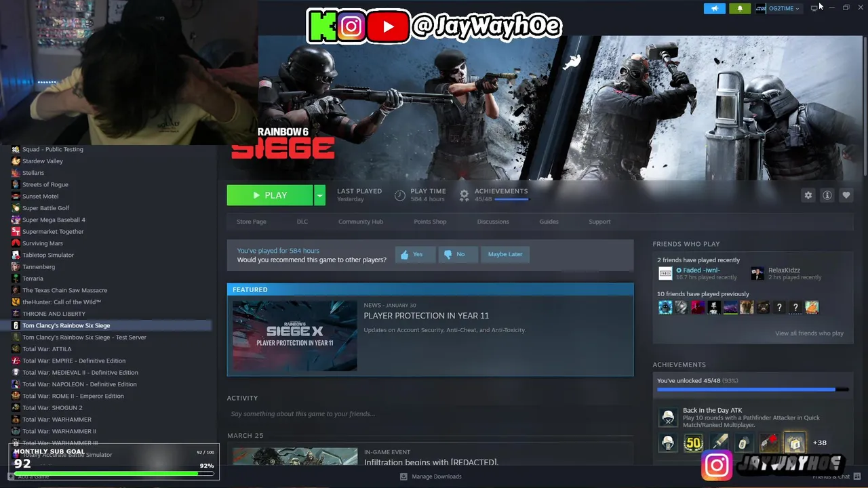The image size is (868, 488).
Task: Click the play time clock icon
Action: tap(400, 195)
